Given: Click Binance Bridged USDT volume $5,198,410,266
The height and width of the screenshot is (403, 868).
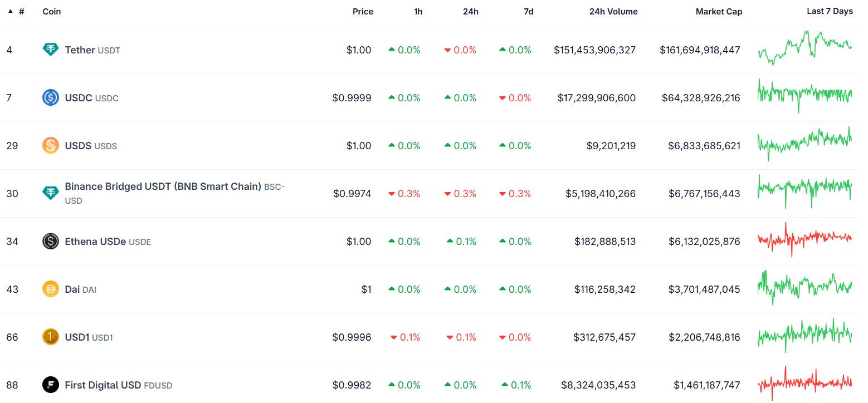Looking at the screenshot, I should [601, 194].
